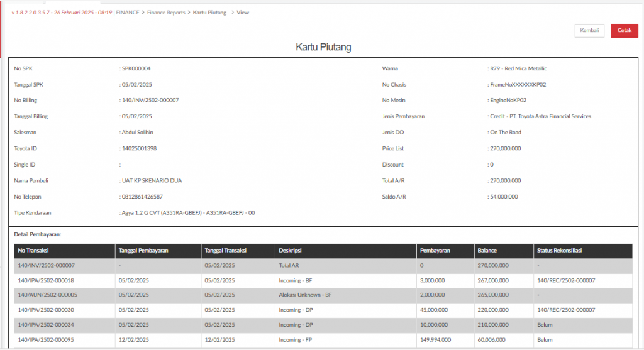
Task: Click Belum status in 140/IPA/2502-000095 row
Action: (545, 340)
